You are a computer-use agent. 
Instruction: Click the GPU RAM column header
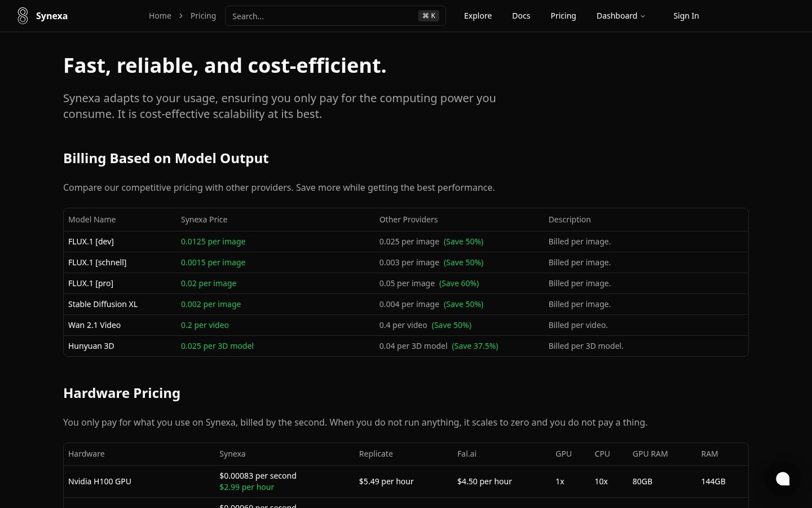650,454
